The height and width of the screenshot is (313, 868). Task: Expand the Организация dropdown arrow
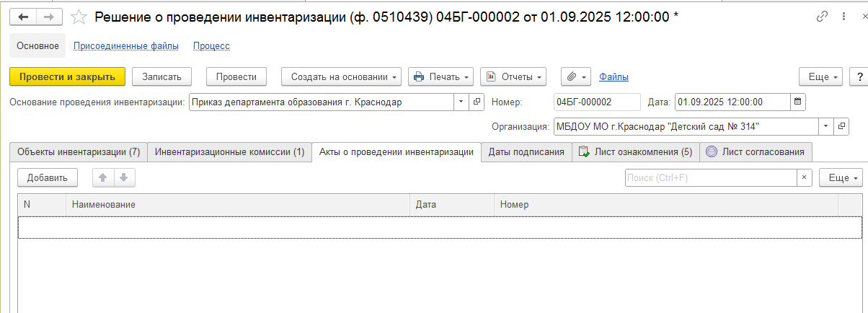pos(825,127)
